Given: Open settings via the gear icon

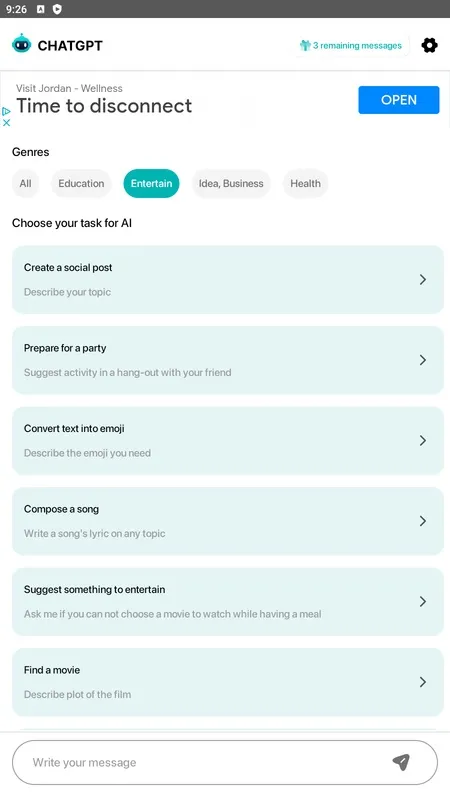Looking at the screenshot, I should (429, 45).
